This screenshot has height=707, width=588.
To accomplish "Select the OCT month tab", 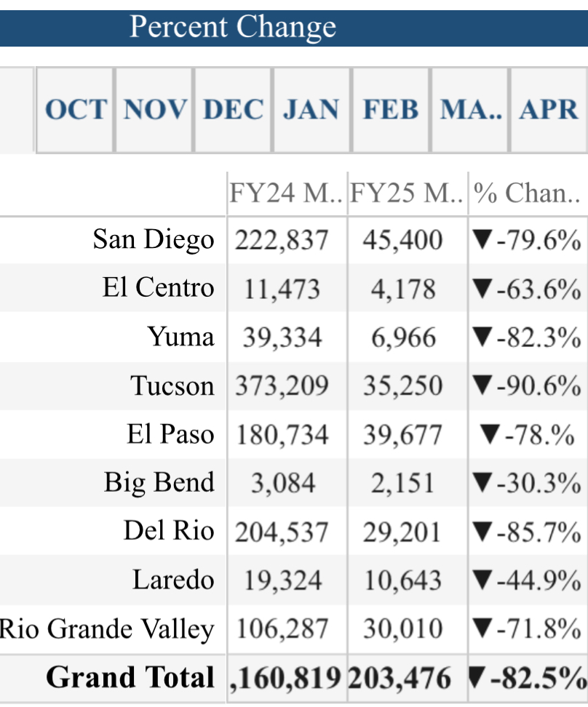I will (x=75, y=110).
